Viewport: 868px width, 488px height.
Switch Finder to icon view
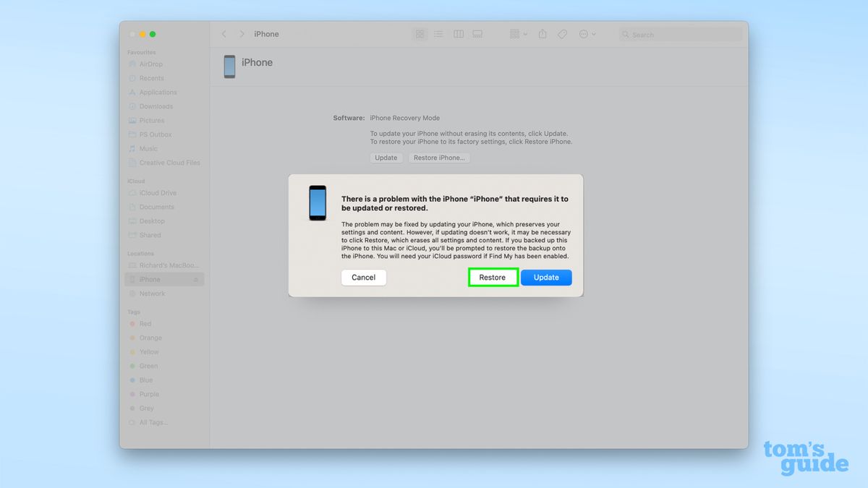pyautogui.click(x=420, y=34)
